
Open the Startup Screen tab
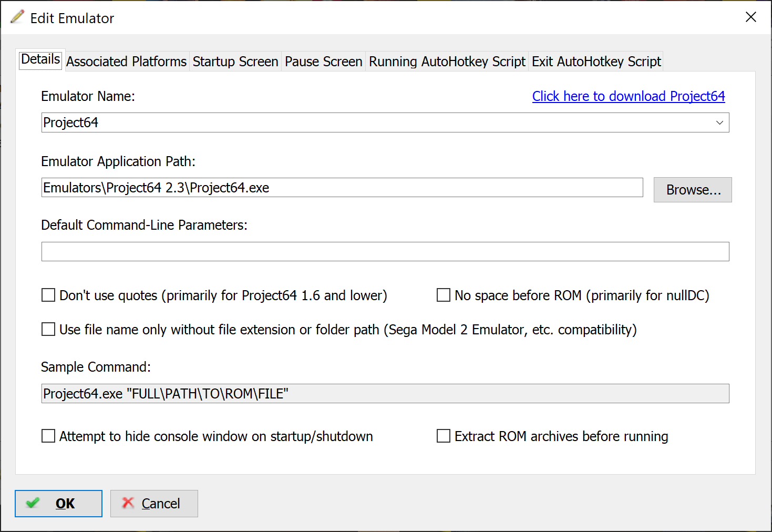point(235,62)
